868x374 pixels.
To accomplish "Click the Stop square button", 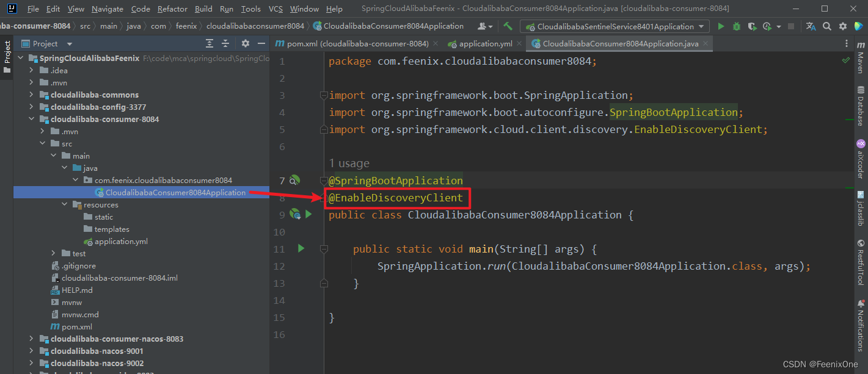I will (791, 26).
